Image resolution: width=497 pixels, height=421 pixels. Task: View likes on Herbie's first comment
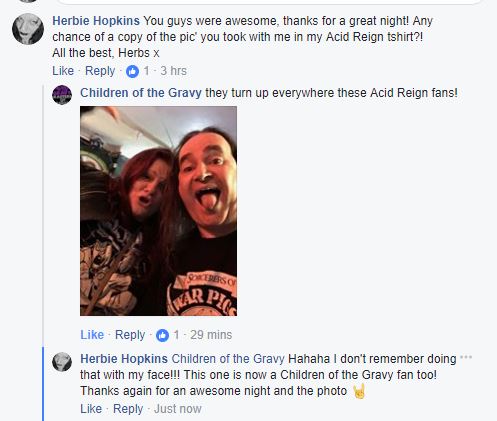(x=137, y=71)
